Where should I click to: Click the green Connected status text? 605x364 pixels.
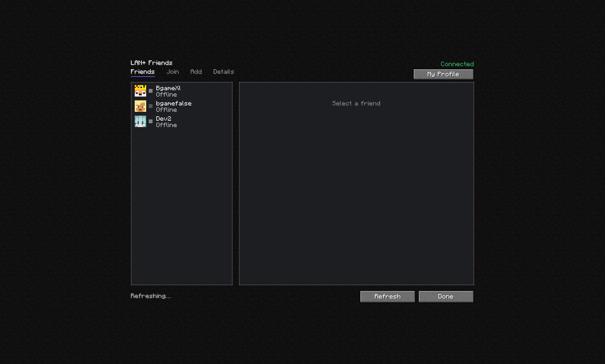pyautogui.click(x=457, y=64)
